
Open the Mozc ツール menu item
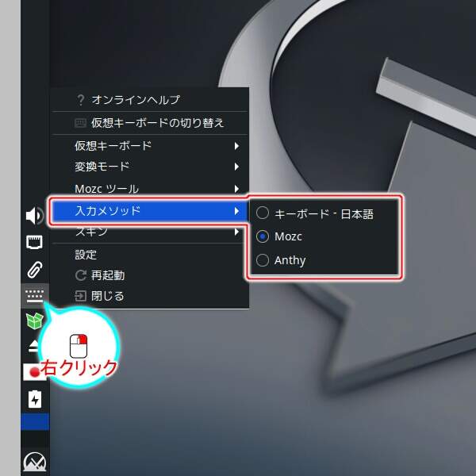tap(150, 189)
